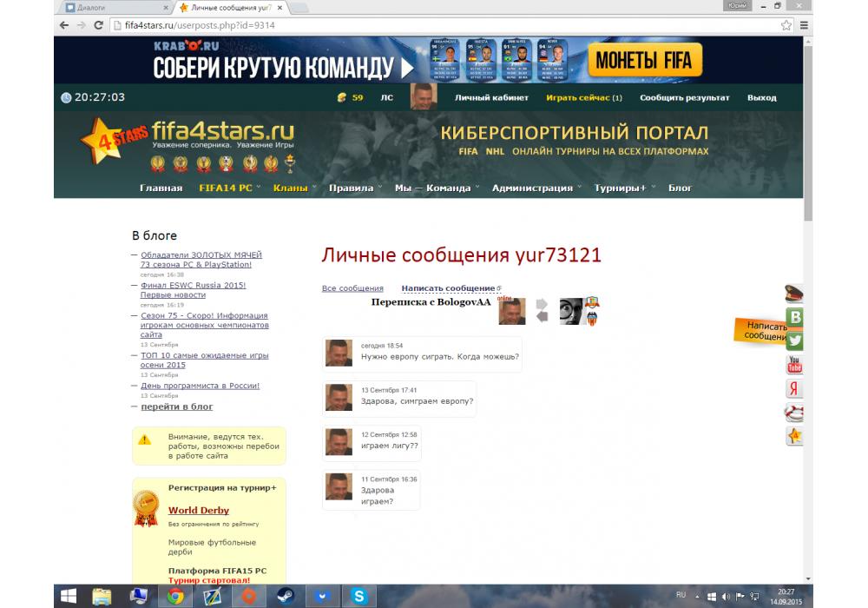Go back to previous page
Screen dimensions: 868x608
(64, 25)
